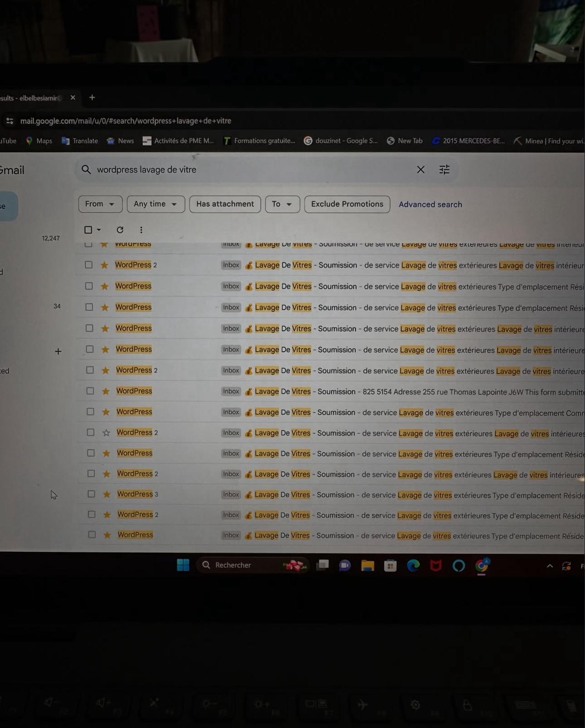Viewport: 585px width, 728px height.
Task: Click the Rechercher taskbar search box
Action: (x=253, y=565)
